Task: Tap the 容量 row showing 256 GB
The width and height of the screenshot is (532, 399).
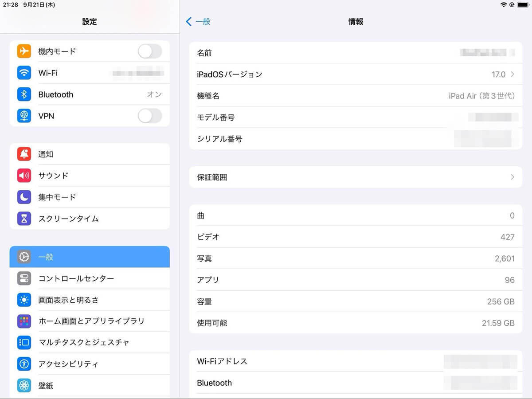Action: tap(356, 301)
